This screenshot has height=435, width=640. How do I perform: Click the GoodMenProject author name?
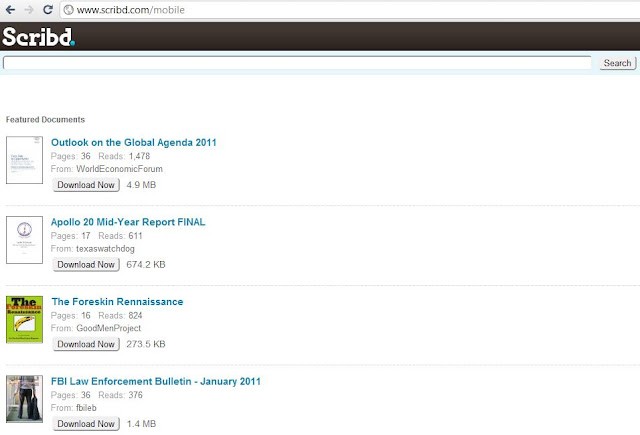pos(109,328)
